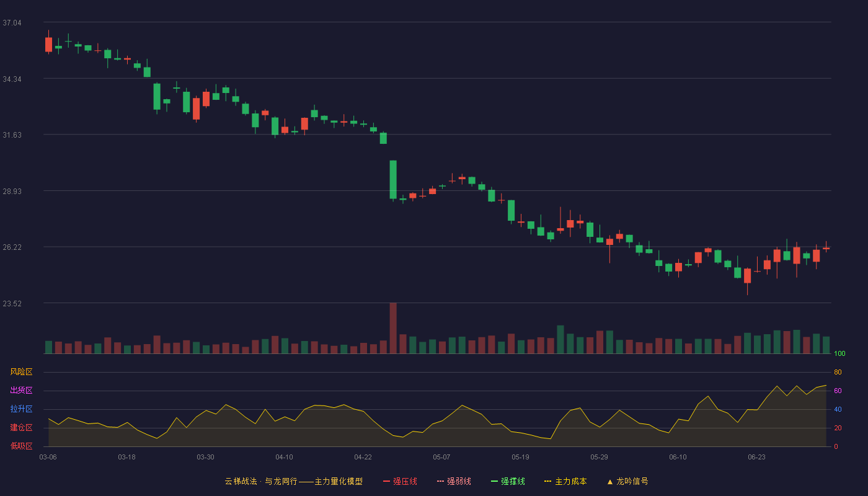
Task: Click the 拉升区 zone label
Action: [x=21, y=409]
